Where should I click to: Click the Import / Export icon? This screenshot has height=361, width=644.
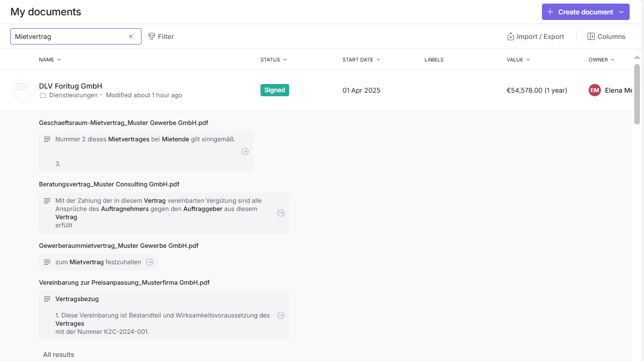pos(510,36)
